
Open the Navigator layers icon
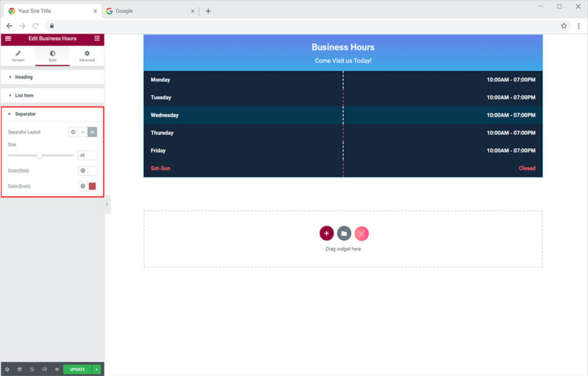coord(20,370)
